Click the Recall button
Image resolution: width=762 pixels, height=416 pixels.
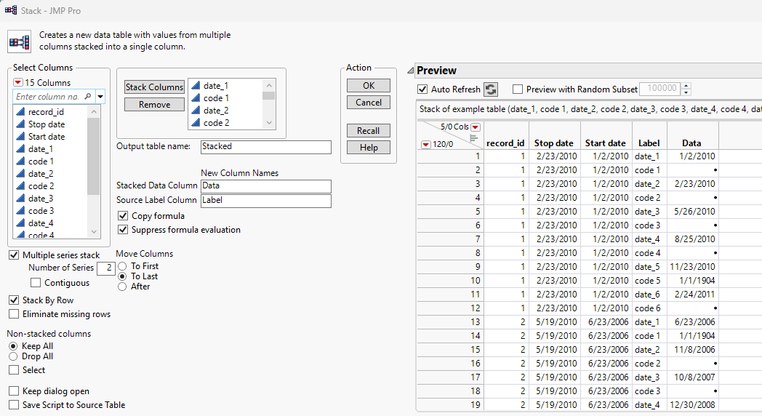click(368, 131)
